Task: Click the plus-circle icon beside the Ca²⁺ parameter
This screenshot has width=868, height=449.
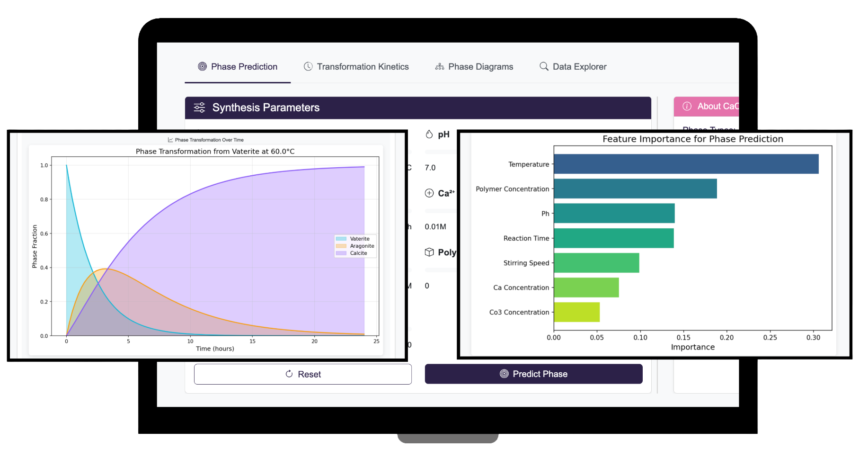Action: [x=429, y=193]
